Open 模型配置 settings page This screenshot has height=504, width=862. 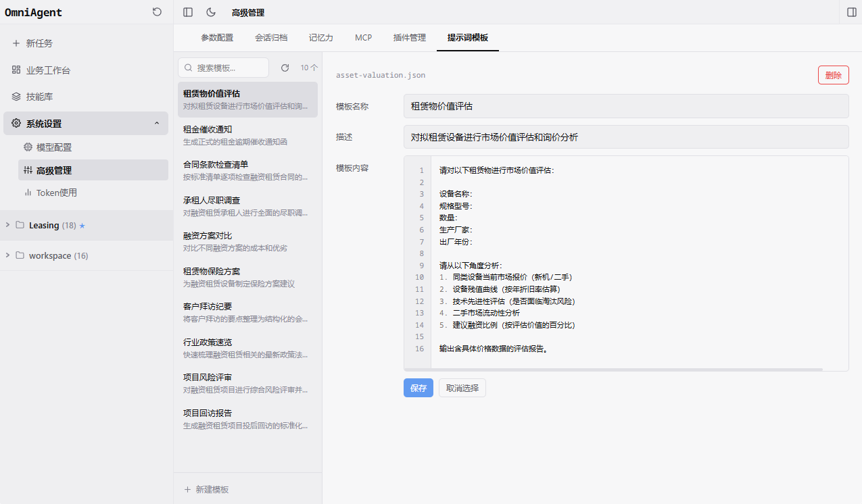click(93, 147)
